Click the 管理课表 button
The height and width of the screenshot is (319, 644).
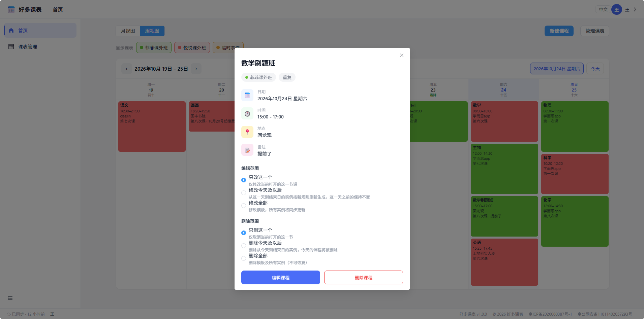coord(595,31)
